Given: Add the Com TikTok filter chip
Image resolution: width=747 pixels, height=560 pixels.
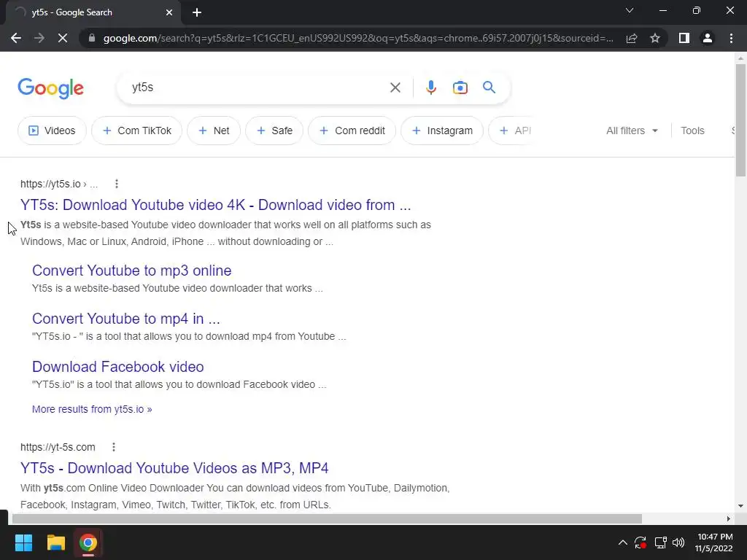Looking at the screenshot, I should click(136, 131).
